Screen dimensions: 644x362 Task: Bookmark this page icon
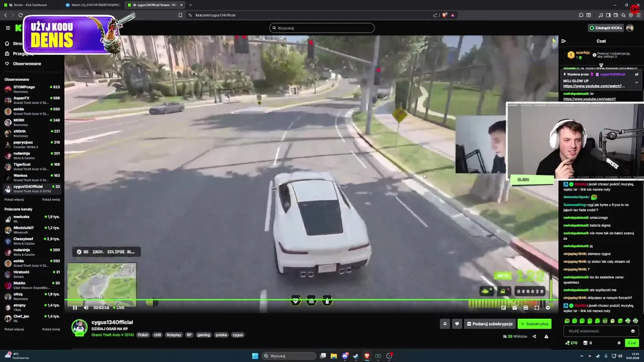[x=180, y=15]
